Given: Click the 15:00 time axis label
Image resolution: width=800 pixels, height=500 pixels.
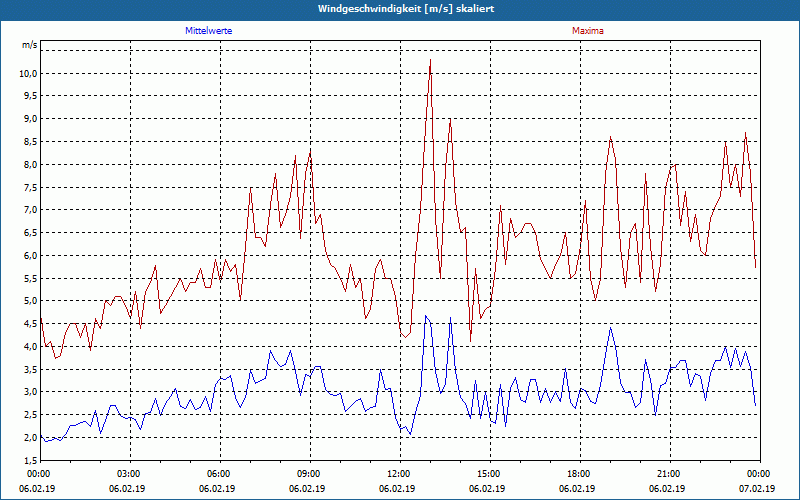Looking at the screenshot, I should pyautogui.click(x=490, y=474).
